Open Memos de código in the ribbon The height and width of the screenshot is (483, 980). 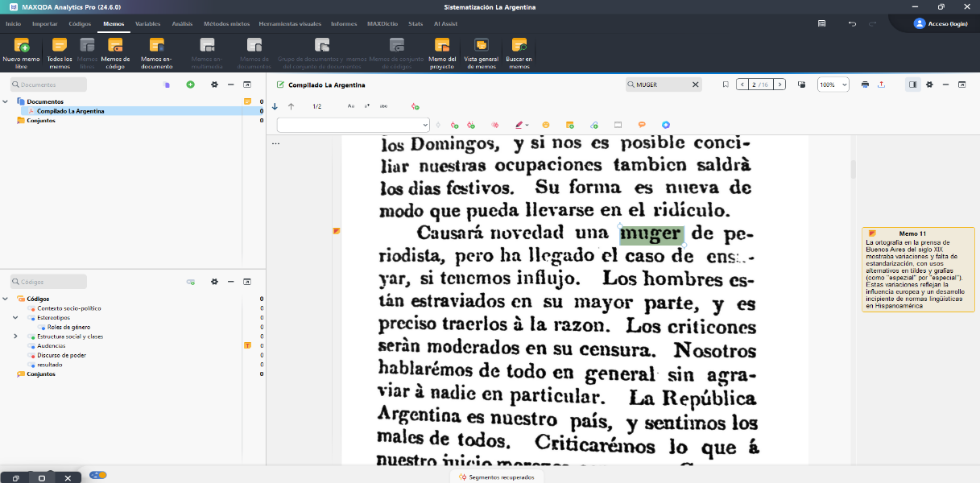(115, 53)
